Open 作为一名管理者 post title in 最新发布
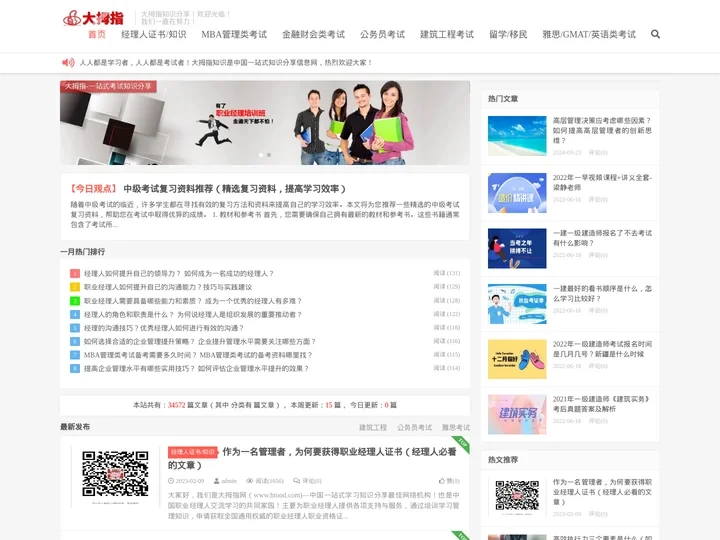The width and height of the screenshot is (720, 540). (312, 458)
